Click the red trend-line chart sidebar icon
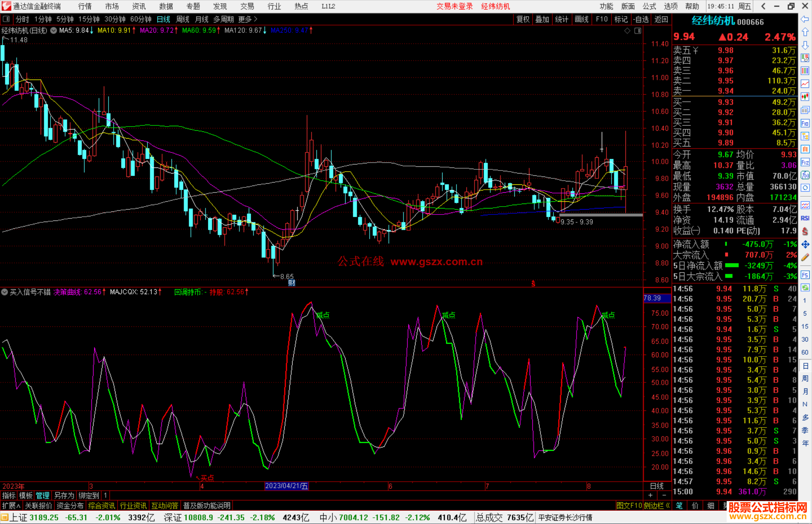The width and height of the screenshot is (812, 524). point(805,84)
